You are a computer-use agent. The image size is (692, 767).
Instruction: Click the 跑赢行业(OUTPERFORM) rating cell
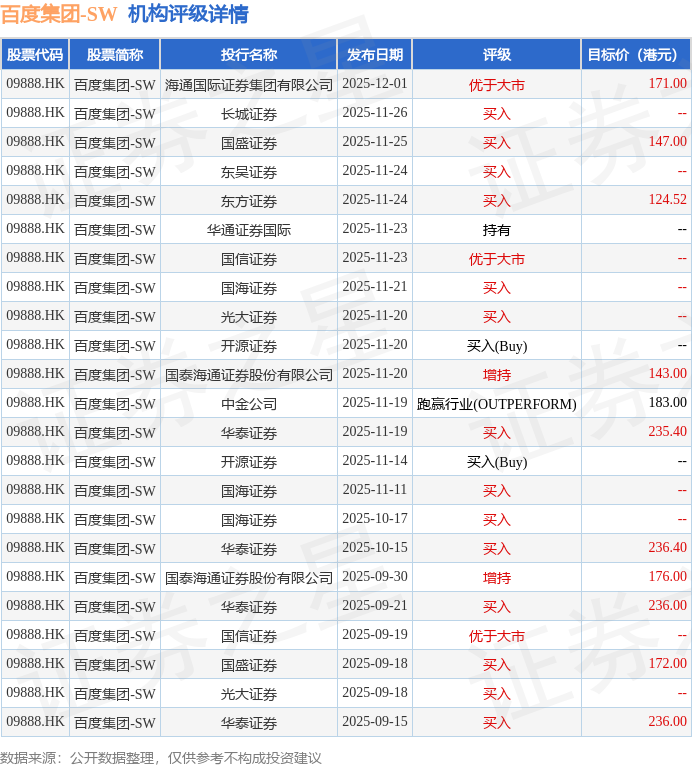[x=497, y=404]
